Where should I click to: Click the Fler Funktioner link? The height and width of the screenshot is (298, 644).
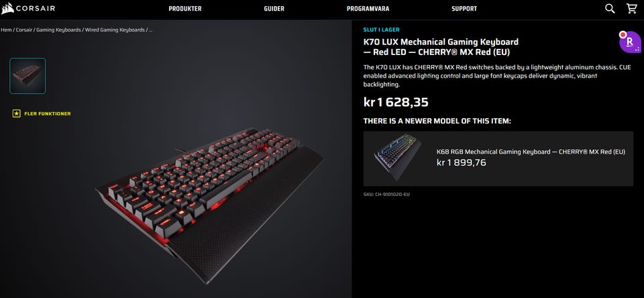click(x=48, y=113)
